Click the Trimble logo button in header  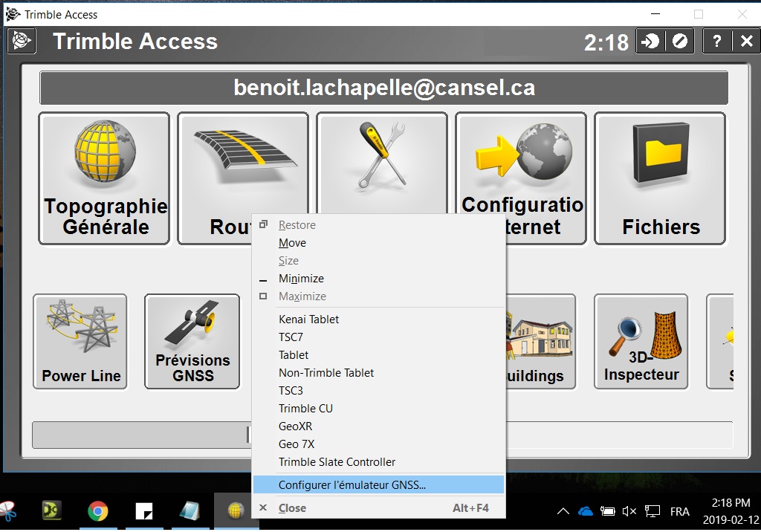point(22,42)
